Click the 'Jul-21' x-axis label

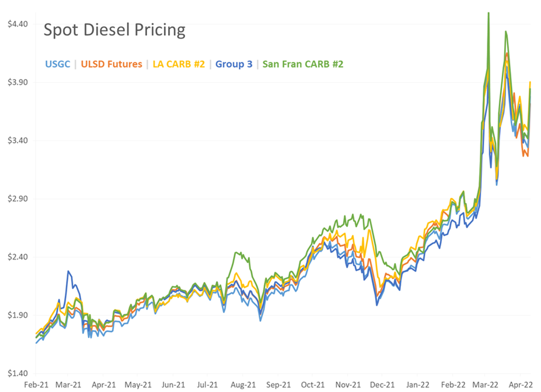coord(207,385)
